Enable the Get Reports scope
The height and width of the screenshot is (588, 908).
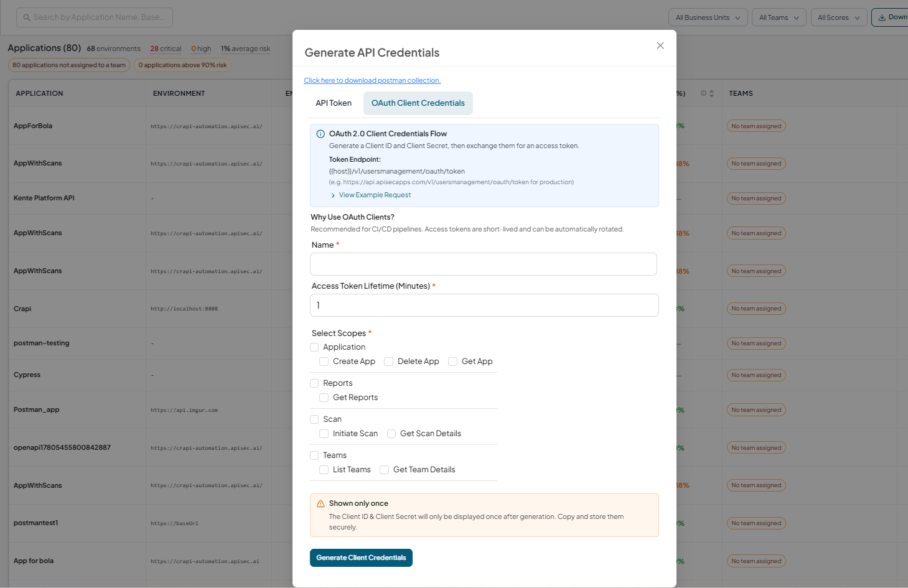324,398
